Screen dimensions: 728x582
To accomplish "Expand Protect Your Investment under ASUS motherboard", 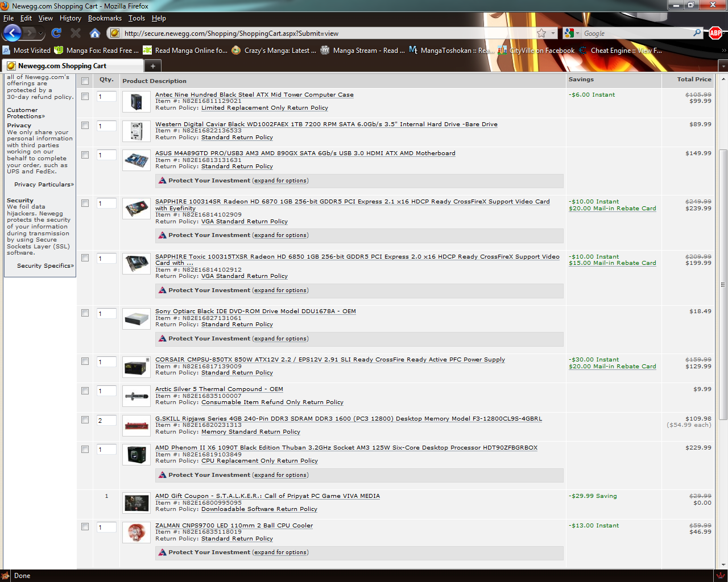I will 281,181.
